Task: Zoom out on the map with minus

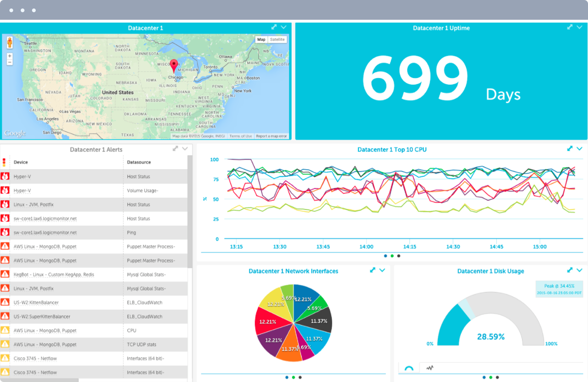Action: pos(10,62)
